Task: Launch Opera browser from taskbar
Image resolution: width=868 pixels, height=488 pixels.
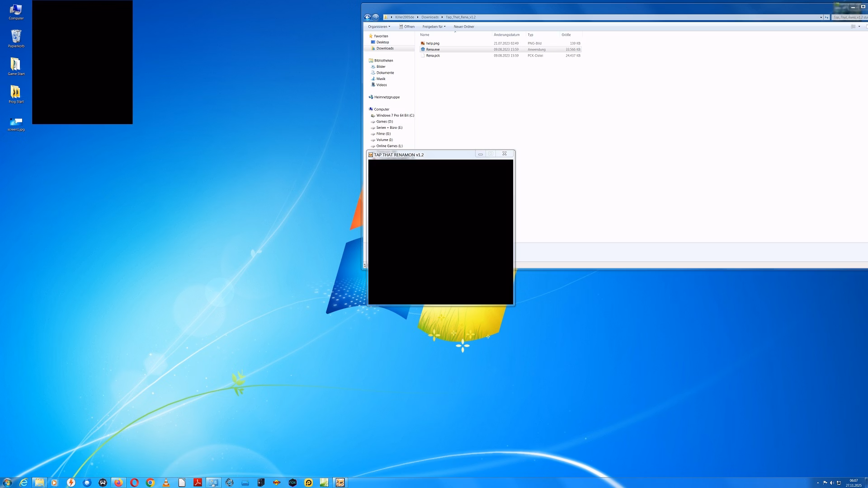Action: click(134, 483)
